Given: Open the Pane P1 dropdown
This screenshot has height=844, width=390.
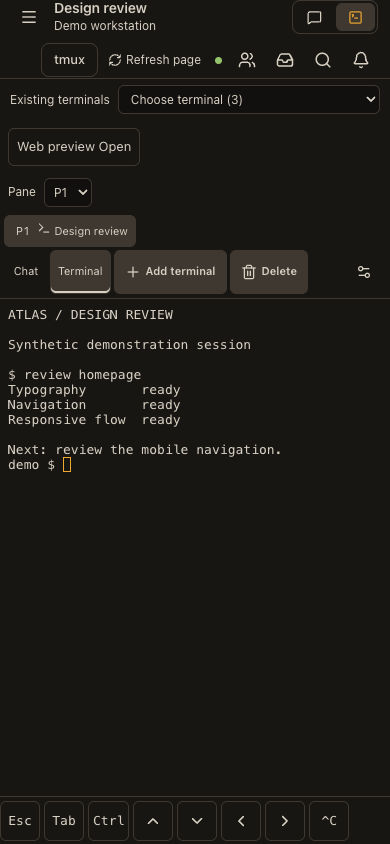Looking at the screenshot, I should pyautogui.click(x=68, y=192).
